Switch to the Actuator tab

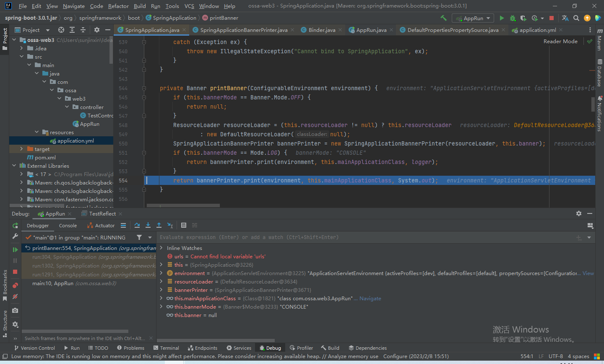(101, 226)
